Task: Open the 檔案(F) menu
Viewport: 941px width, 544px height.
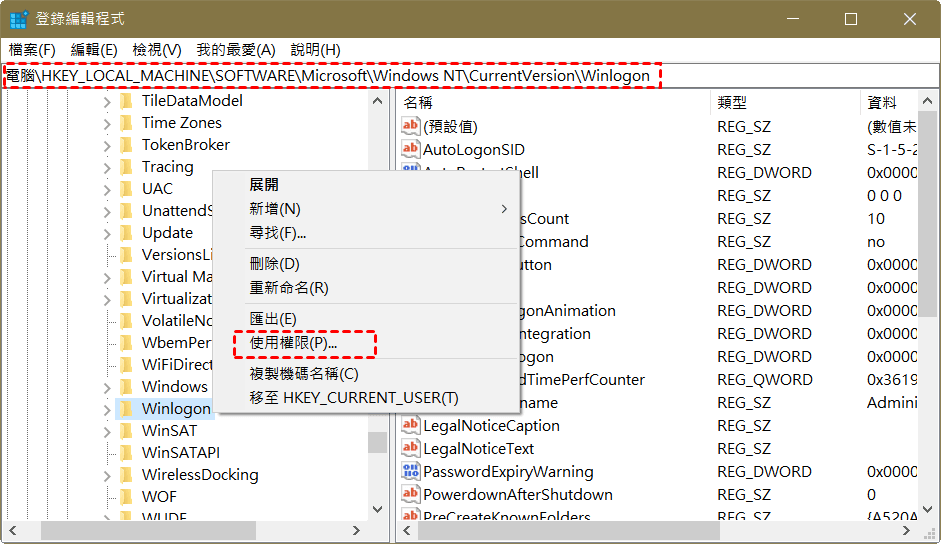Action: 32,50
